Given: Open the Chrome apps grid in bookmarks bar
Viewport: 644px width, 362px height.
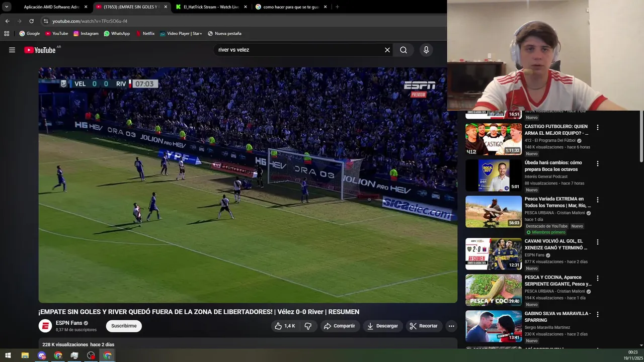Looking at the screenshot, I should click(7, 34).
